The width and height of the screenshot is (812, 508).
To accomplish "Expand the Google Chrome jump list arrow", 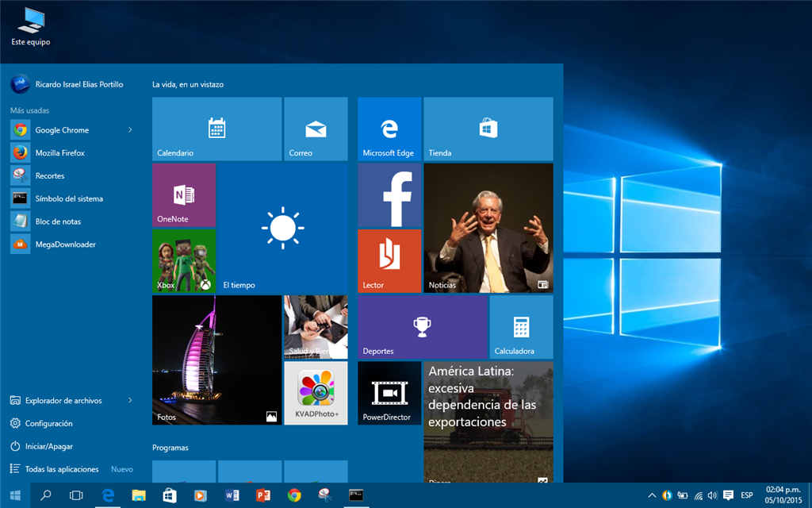I will click(x=130, y=130).
